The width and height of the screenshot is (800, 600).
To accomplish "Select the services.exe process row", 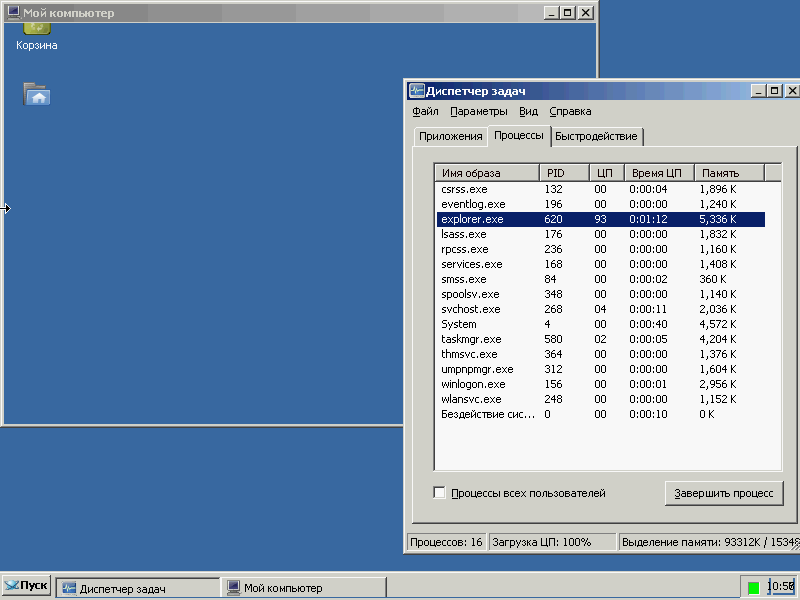I will pyautogui.click(x=601, y=264).
